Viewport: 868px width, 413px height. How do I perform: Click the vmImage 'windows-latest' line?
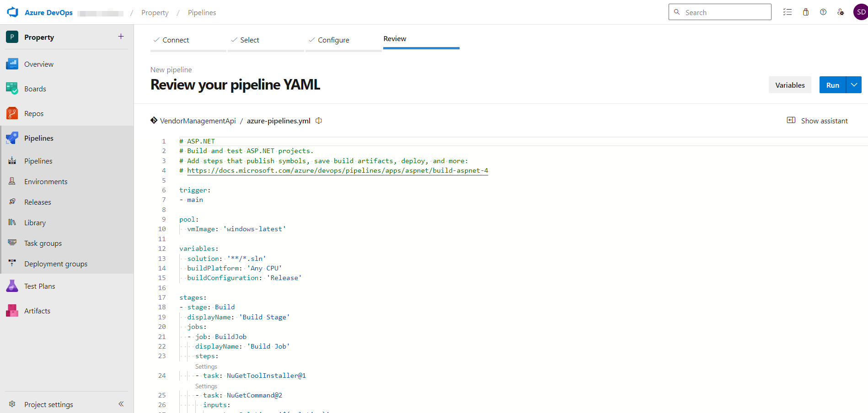(x=236, y=229)
